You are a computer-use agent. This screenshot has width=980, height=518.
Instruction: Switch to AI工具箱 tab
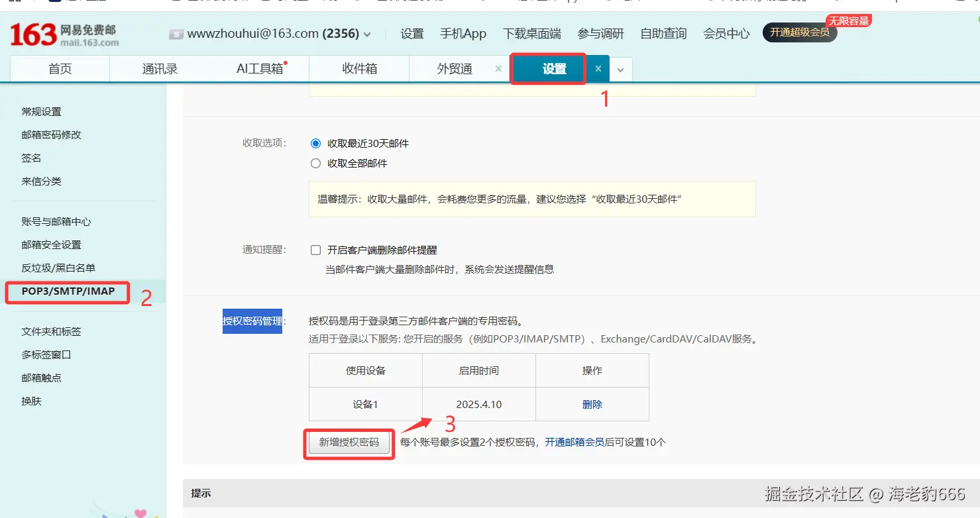tap(260, 69)
